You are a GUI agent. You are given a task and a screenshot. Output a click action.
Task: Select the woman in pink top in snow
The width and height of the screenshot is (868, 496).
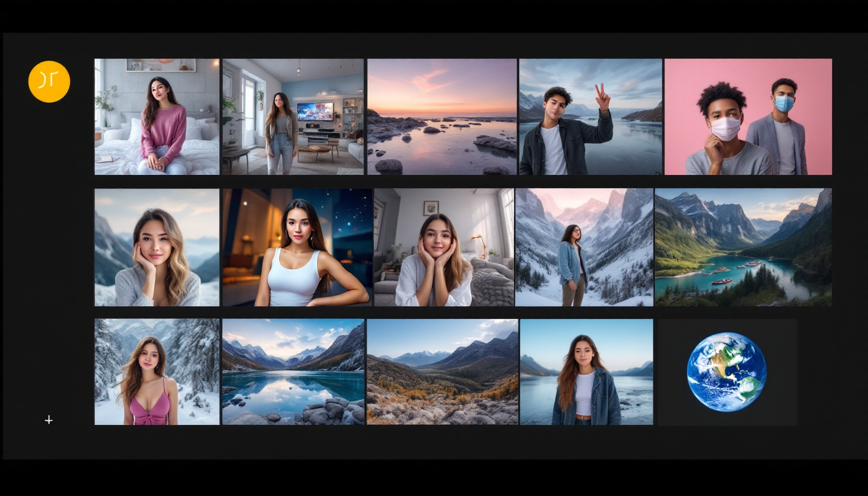pos(156,371)
